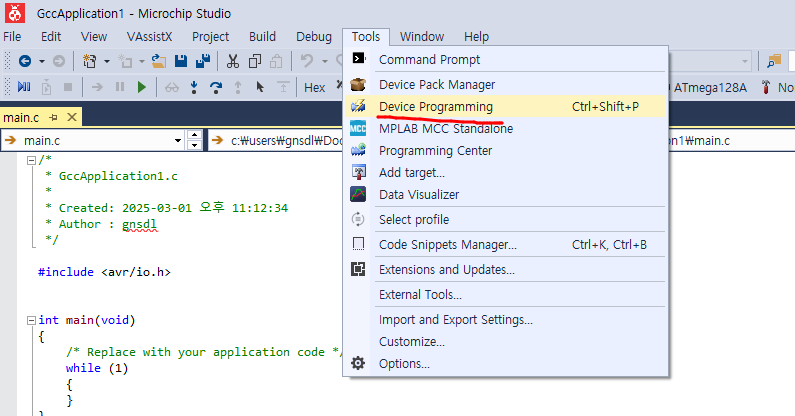This screenshot has width=795, height=416.
Task: Click the ATmega128A device button
Action: [710, 88]
